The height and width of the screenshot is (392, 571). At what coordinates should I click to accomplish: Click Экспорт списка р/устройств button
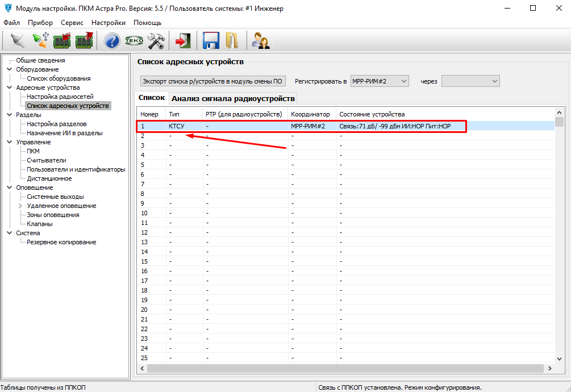[x=212, y=81]
